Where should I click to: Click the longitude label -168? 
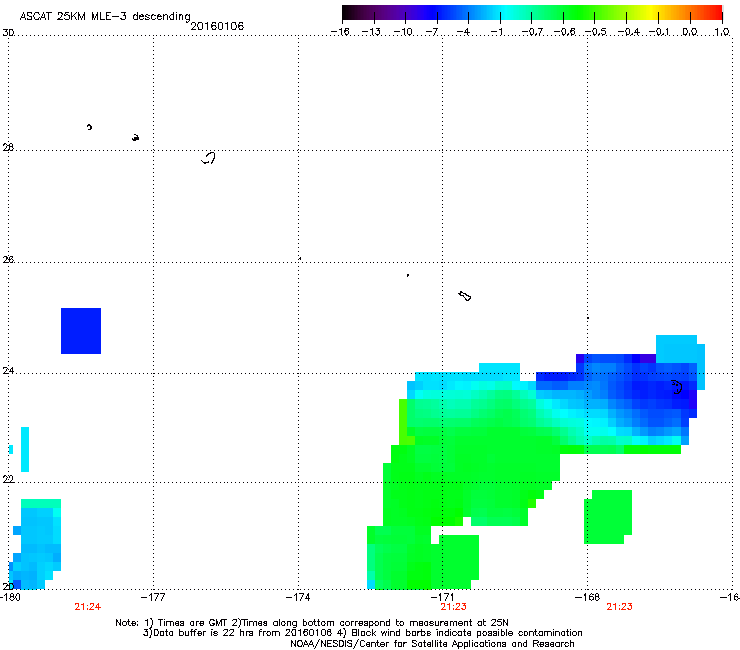(588, 598)
